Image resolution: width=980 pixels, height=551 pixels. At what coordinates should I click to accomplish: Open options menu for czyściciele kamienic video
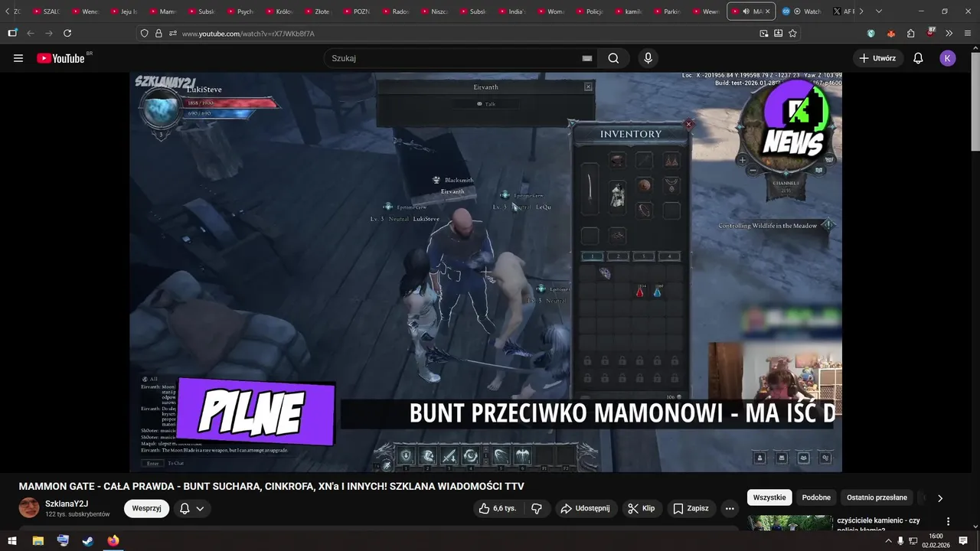tap(948, 521)
